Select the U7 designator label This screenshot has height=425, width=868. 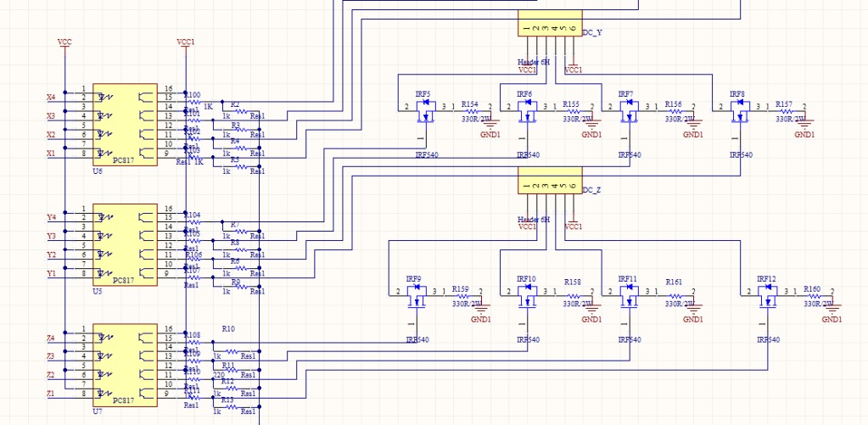pyautogui.click(x=98, y=411)
